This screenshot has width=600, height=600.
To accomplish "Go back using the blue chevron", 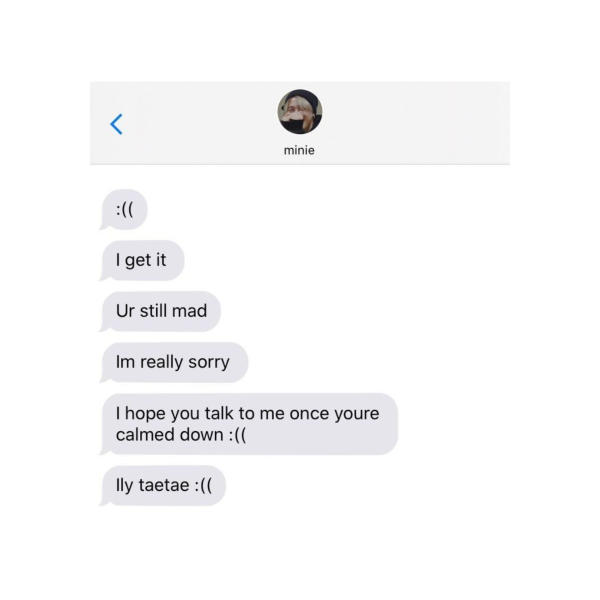I will tap(116, 124).
